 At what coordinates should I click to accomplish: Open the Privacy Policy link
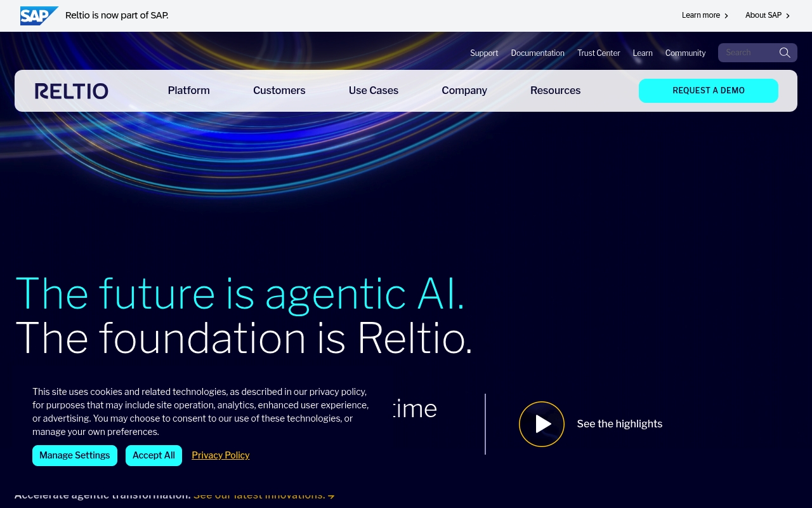tap(221, 455)
